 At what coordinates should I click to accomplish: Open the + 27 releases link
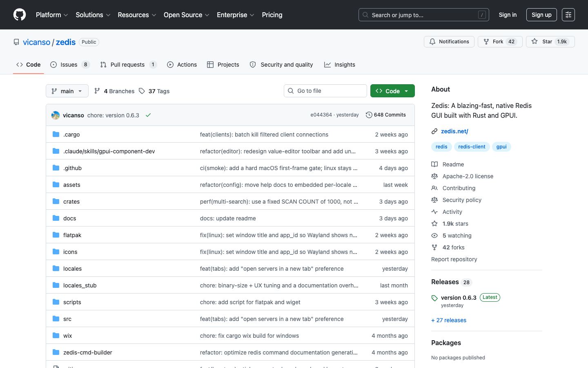click(449, 320)
